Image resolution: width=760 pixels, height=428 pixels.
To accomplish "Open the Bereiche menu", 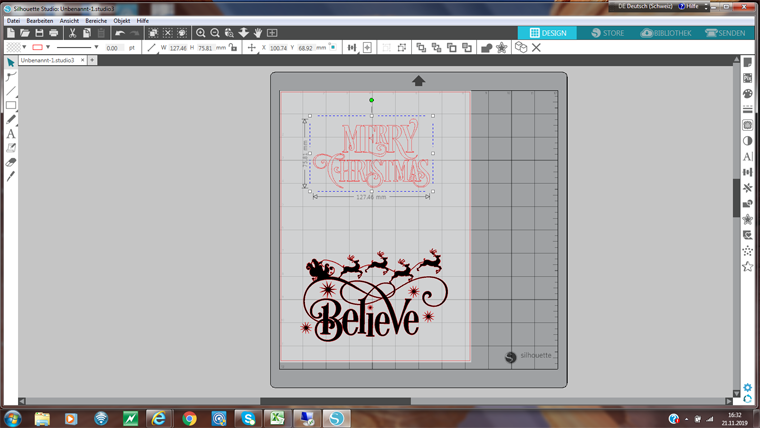I will 96,21.
